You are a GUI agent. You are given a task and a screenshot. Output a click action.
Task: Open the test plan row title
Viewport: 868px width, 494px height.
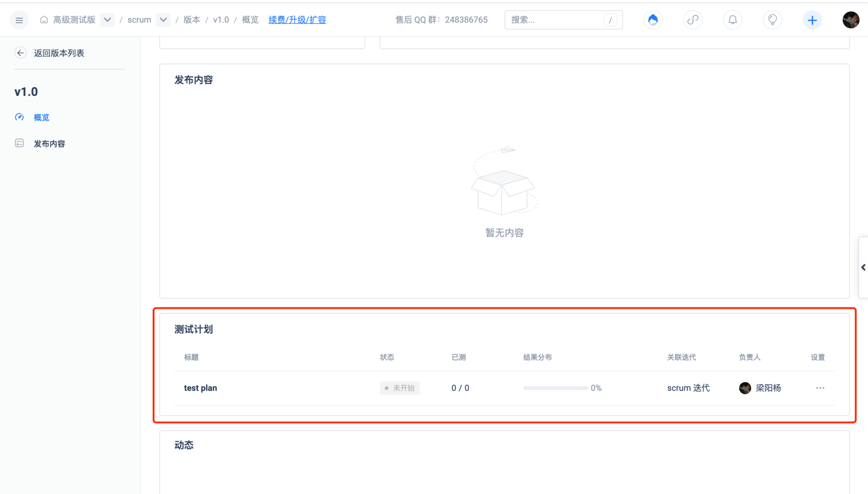click(200, 388)
